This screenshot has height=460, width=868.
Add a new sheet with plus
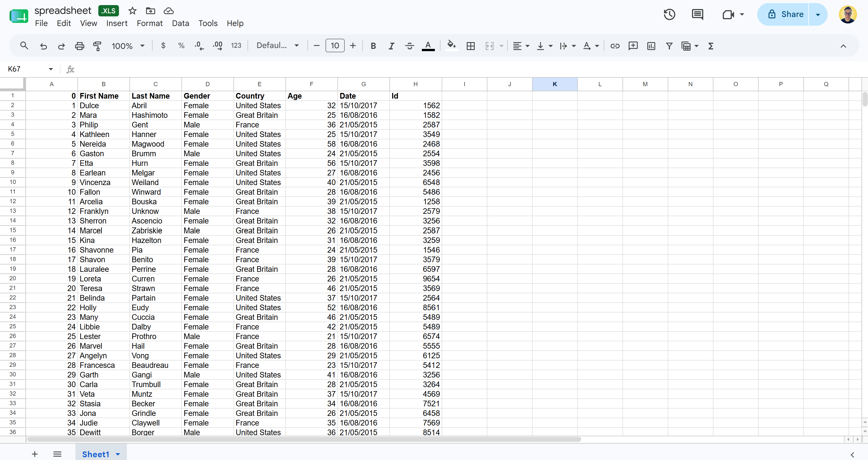35,454
